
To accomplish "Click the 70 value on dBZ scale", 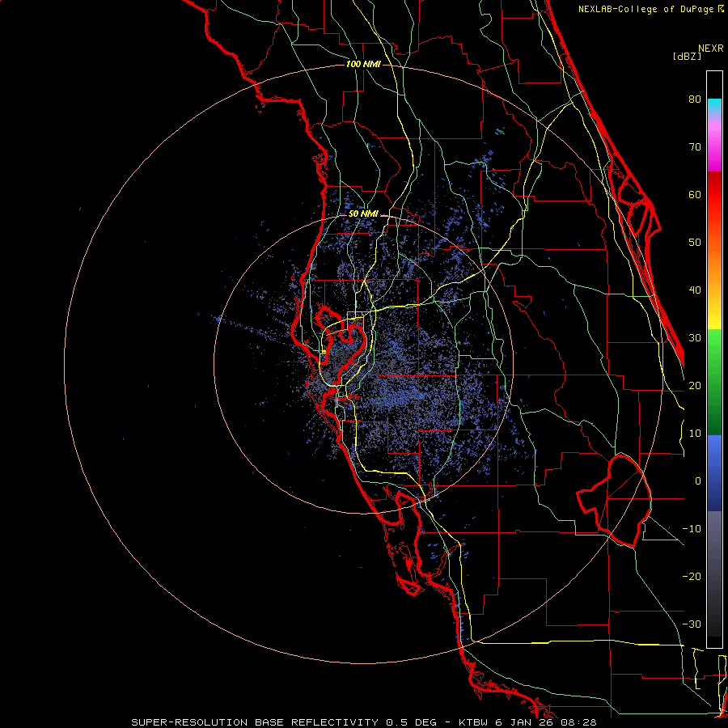I will click(695, 147).
